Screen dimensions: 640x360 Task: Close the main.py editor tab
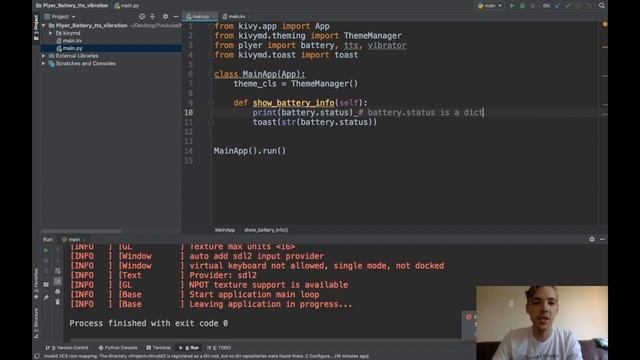click(213, 17)
